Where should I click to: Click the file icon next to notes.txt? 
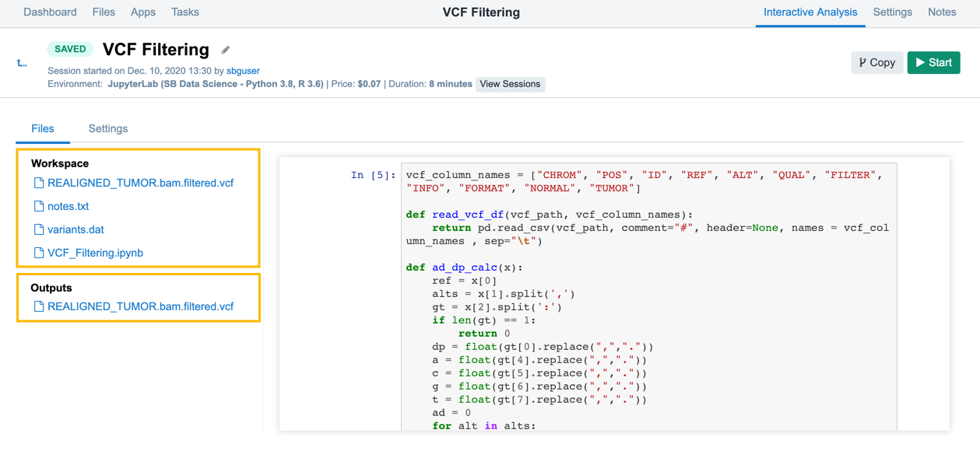click(x=38, y=206)
